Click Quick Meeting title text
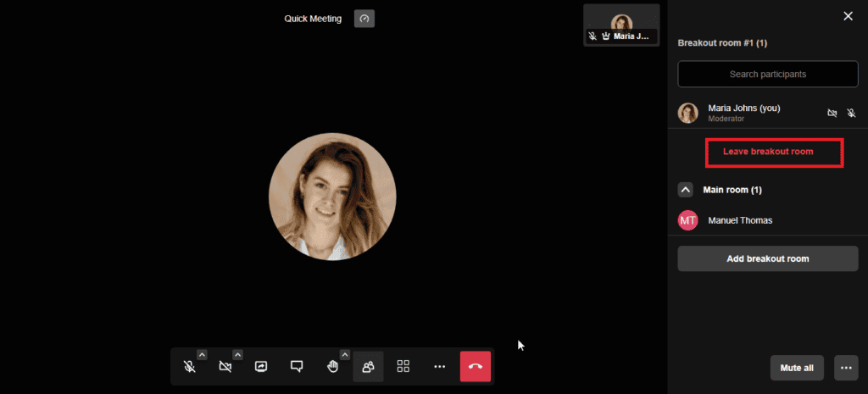Screen dimensions: 868x394 (313, 19)
